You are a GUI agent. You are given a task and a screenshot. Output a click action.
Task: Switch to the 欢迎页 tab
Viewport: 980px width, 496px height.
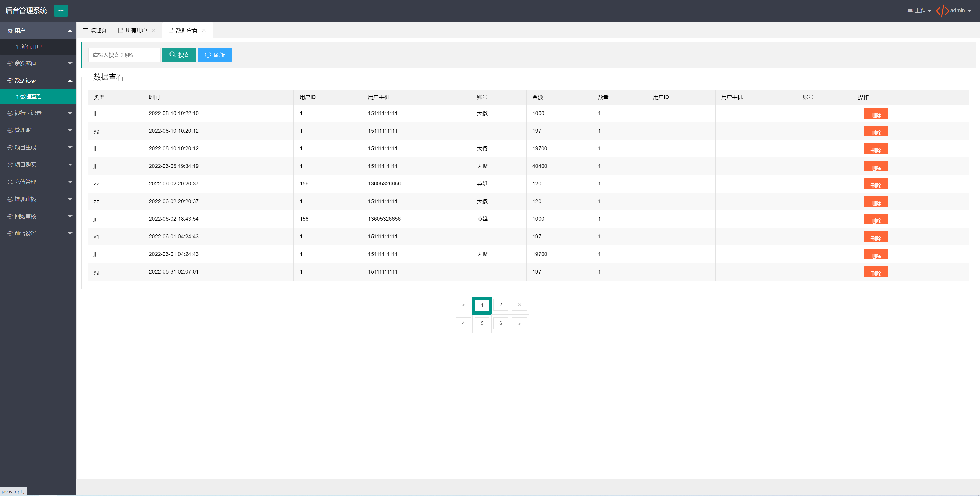pyautogui.click(x=95, y=30)
